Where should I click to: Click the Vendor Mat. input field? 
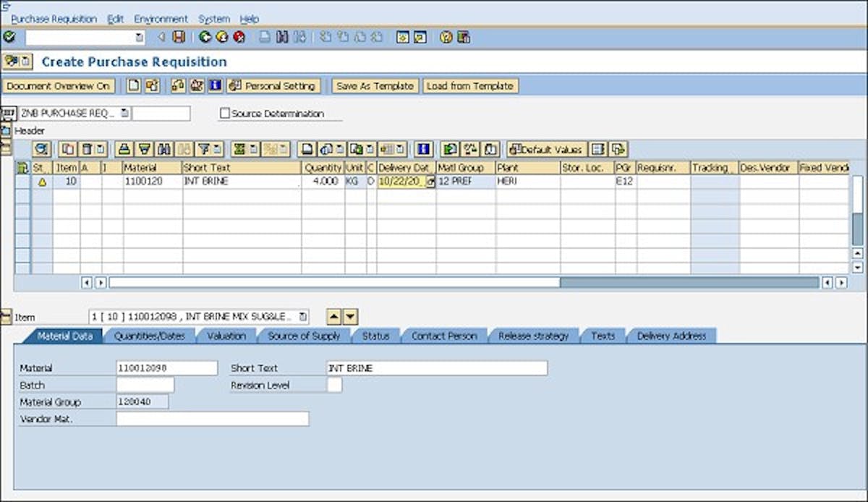coord(212,419)
